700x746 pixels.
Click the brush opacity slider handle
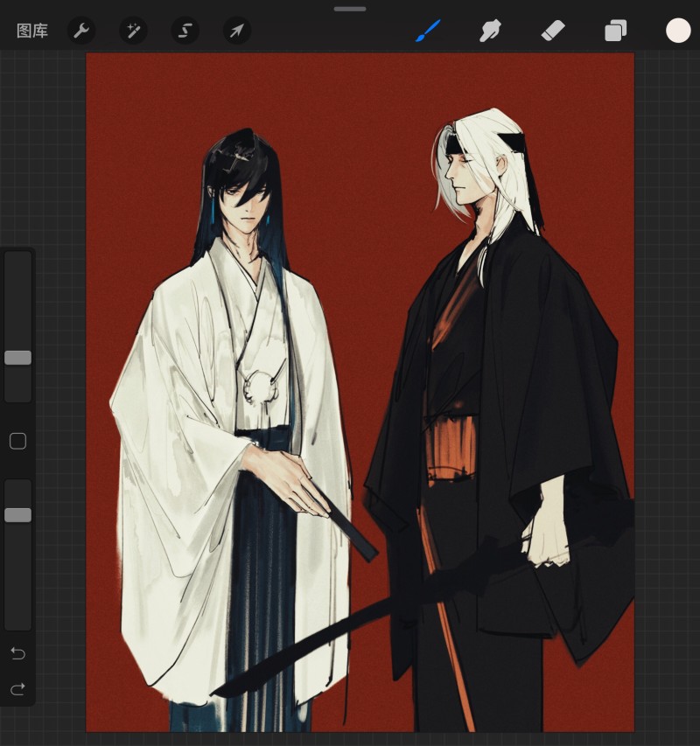pyautogui.click(x=18, y=515)
